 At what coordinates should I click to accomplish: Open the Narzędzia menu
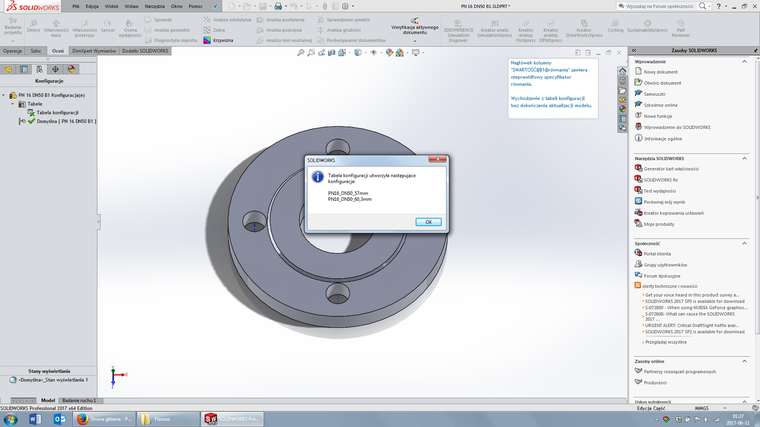coord(155,6)
